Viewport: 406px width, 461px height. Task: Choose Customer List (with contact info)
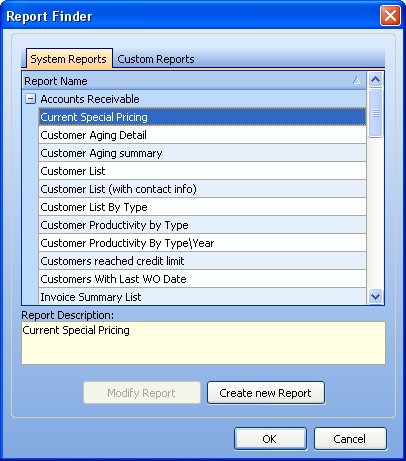pyautogui.click(x=202, y=189)
